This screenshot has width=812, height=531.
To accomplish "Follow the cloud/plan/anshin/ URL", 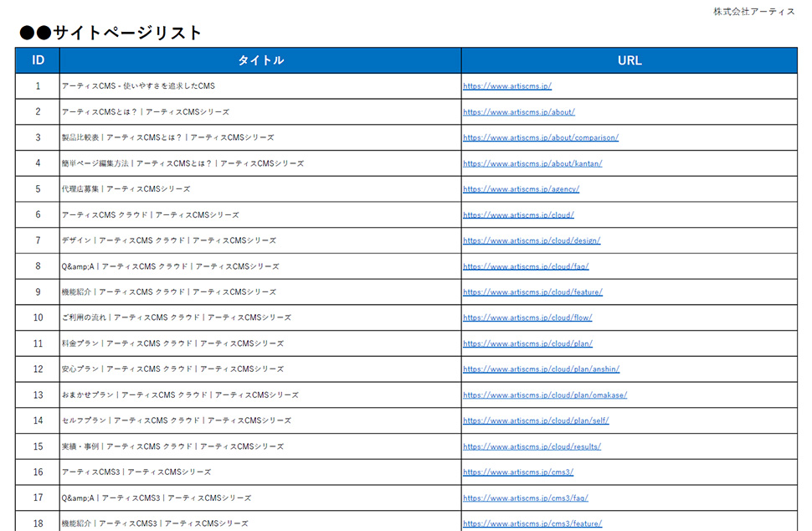I will (x=541, y=369).
